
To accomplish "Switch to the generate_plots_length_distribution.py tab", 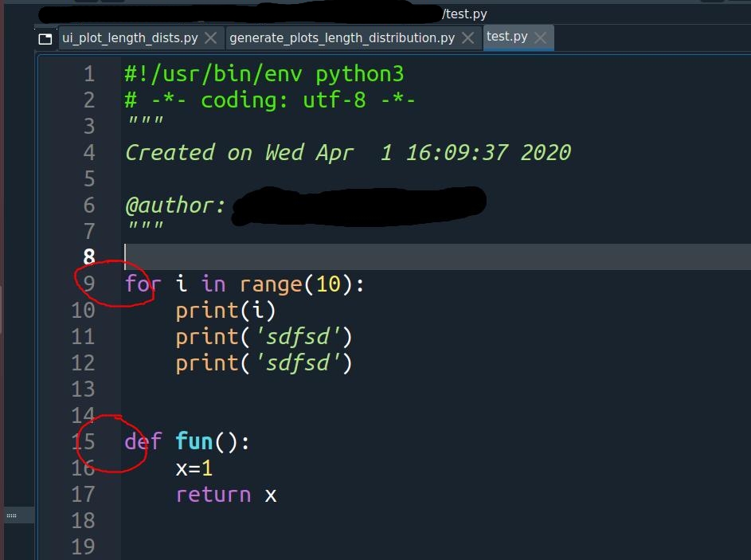I will click(343, 37).
